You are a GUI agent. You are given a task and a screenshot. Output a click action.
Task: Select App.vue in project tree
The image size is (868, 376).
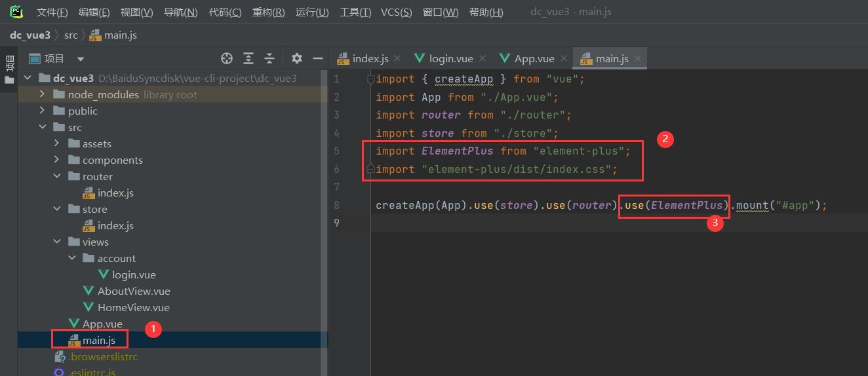tap(102, 324)
